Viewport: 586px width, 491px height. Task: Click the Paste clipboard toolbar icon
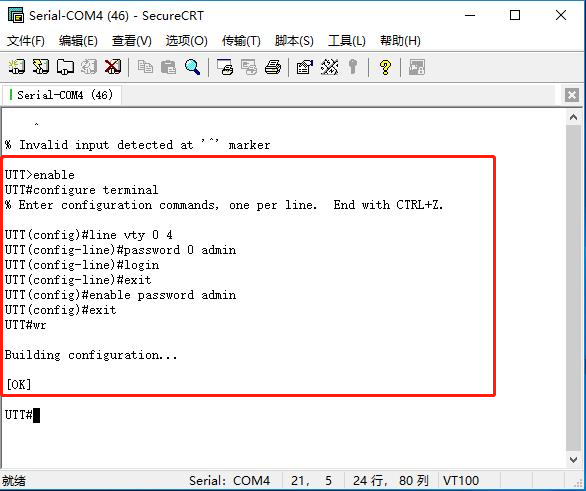tap(168, 67)
